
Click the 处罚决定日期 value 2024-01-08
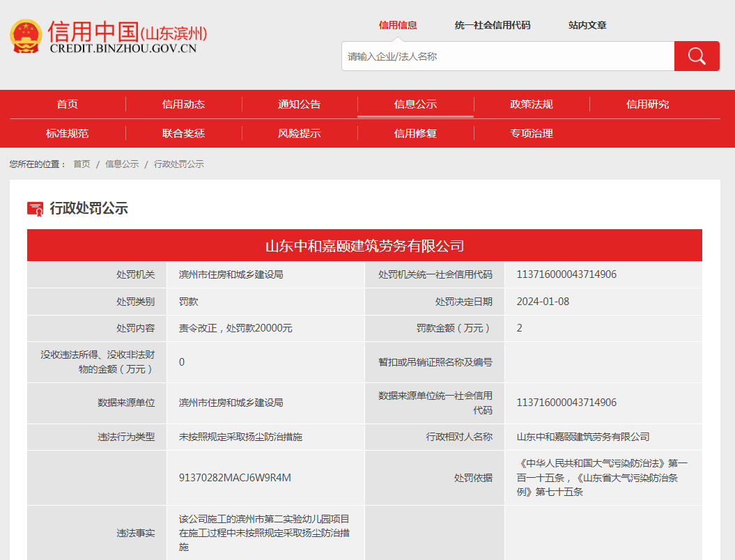point(543,302)
